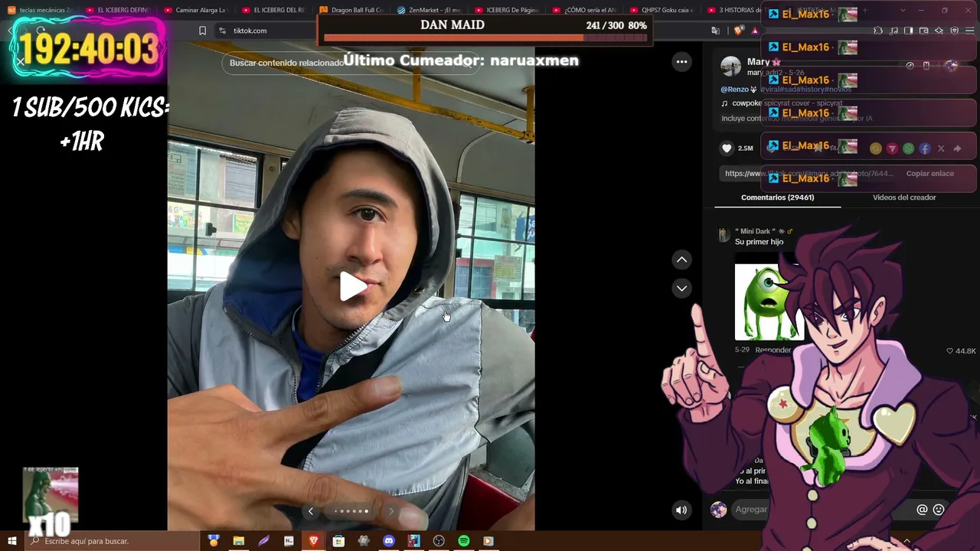980x551 pixels.
Task: Bookmark the page in address bar
Action: [x=202, y=31]
